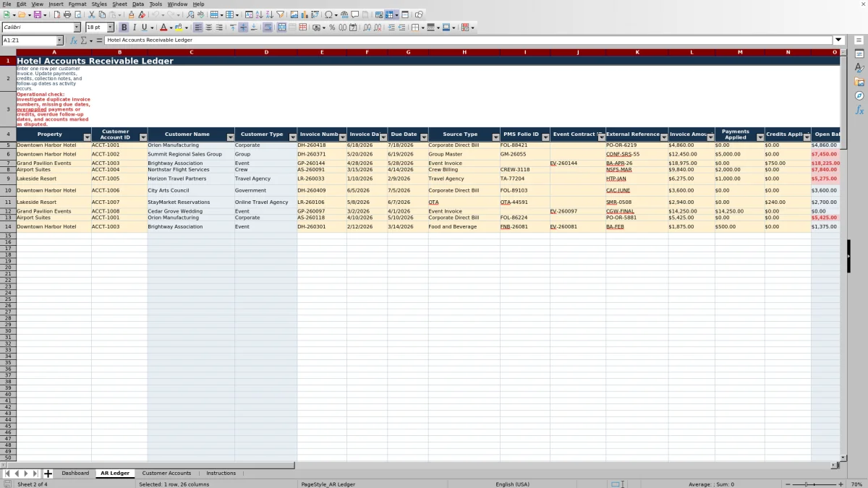Click the zoom-in plus button
The image size is (868, 488).
841,484
